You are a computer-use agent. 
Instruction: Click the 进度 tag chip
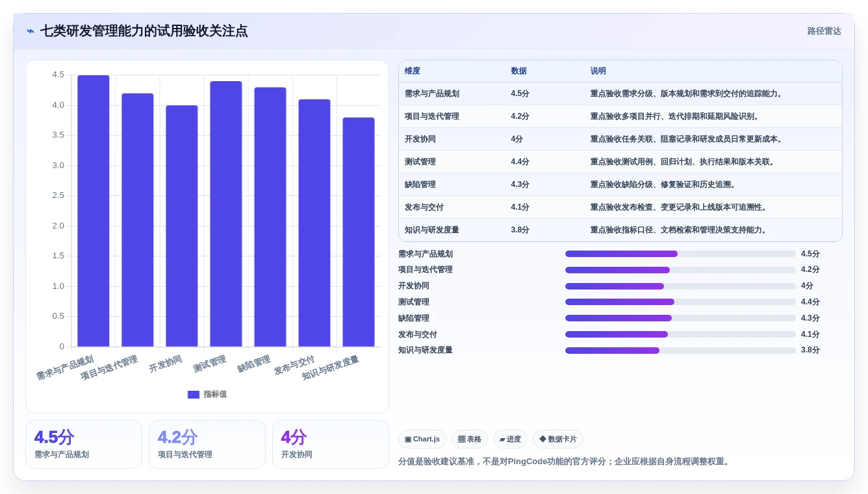coord(510,439)
